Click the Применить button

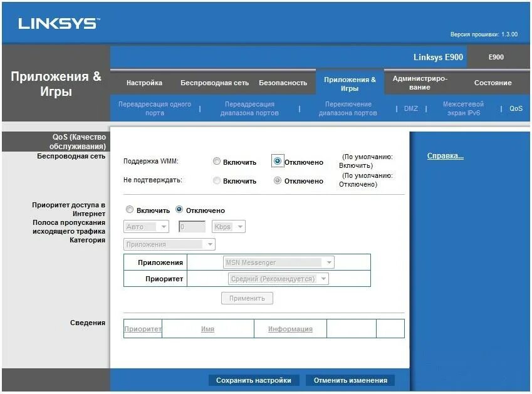click(x=247, y=298)
